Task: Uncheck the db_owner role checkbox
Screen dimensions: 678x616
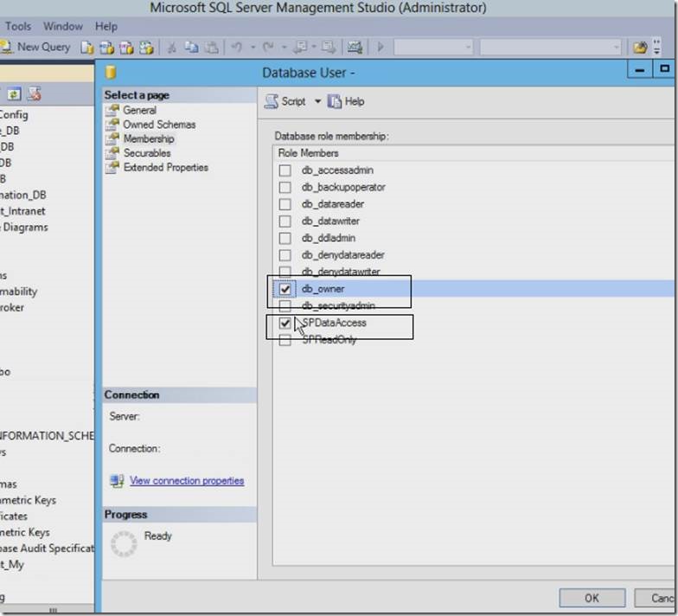Action: [x=285, y=289]
